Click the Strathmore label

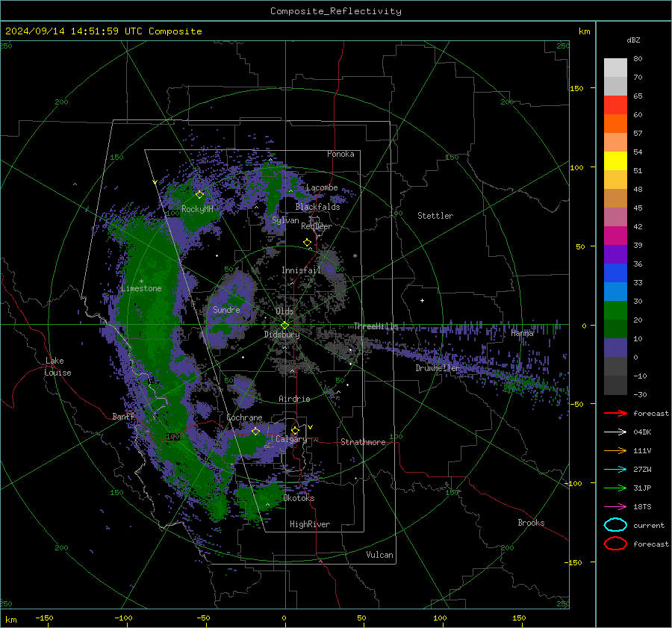pos(363,442)
